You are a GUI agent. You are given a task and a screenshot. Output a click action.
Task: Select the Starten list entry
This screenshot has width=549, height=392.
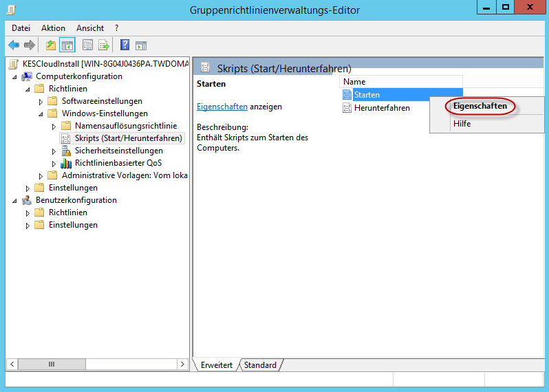click(402, 95)
